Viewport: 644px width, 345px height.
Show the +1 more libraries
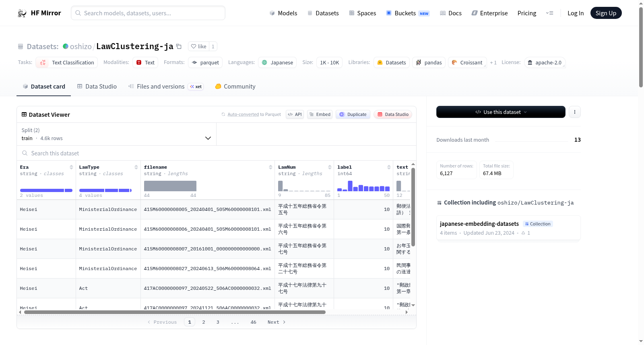pos(493,63)
